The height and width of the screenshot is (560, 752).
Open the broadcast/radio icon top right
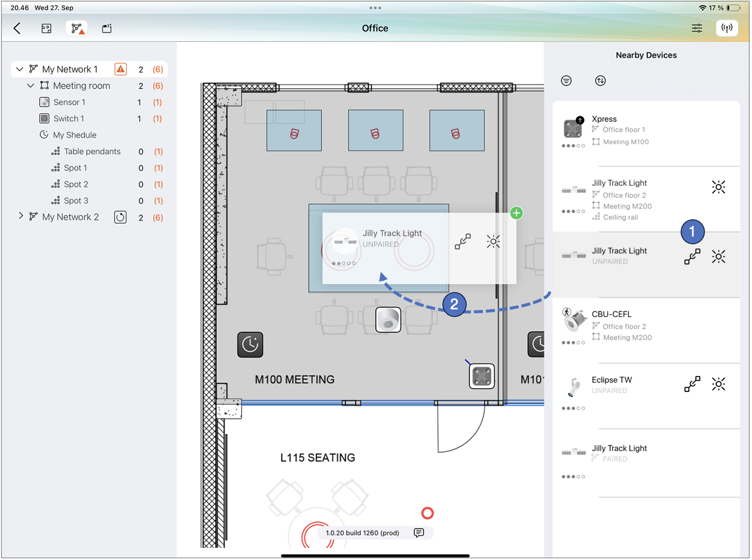point(727,28)
